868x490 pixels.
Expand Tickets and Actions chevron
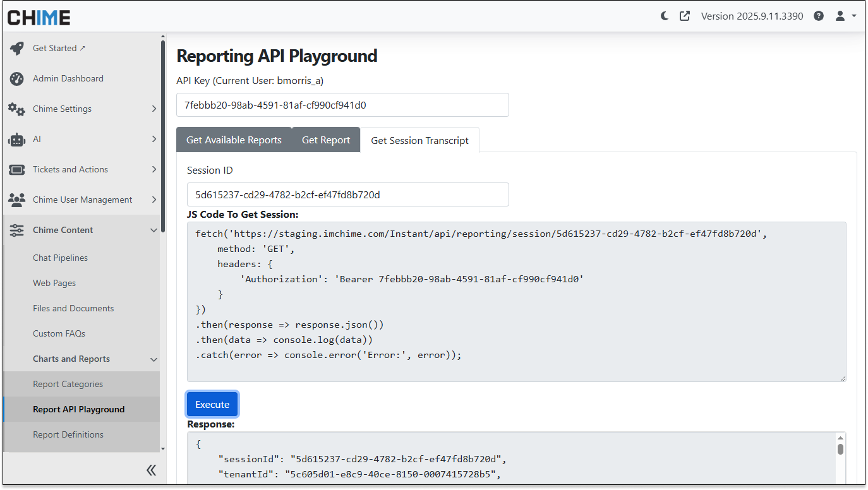click(x=154, y=169)
